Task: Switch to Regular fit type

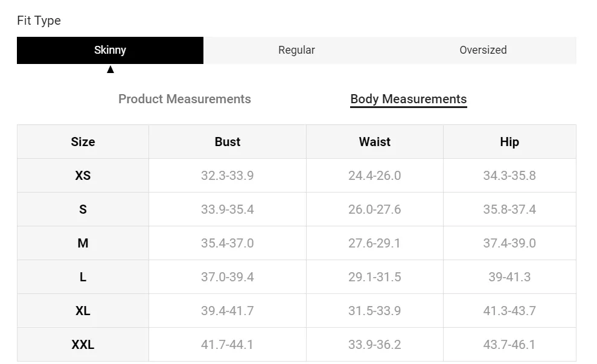Action: pyautogui.click(x=296, y=50)
